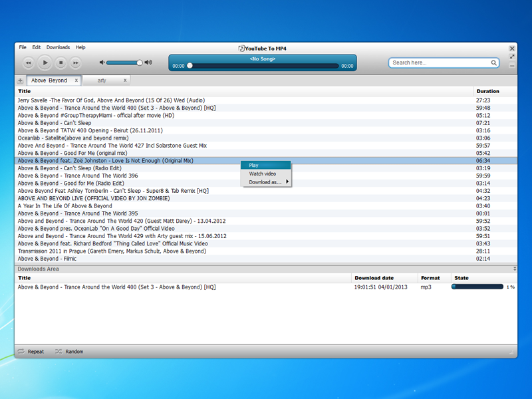
Task: Select 'Good For Me (original mix)' row
Action: tap(266, 153)
